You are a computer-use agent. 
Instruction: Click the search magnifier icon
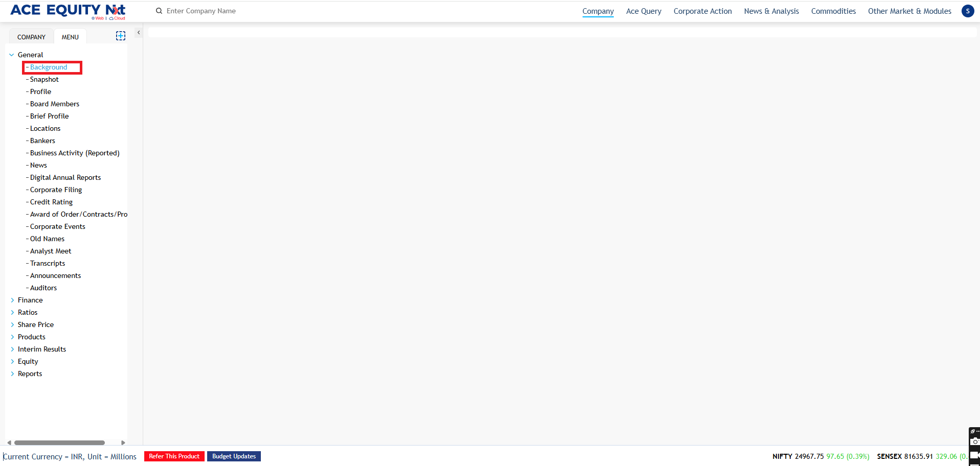tap(159, 11)
